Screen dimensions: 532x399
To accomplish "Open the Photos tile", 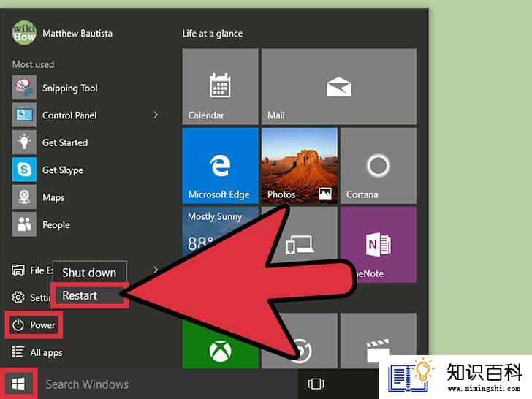I will coord(300,166).
